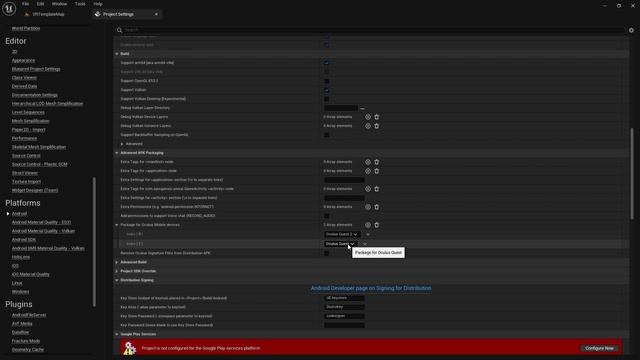Collapse the Build section
The width and height of the screenshot is (640, 360).
pos(117,54)
